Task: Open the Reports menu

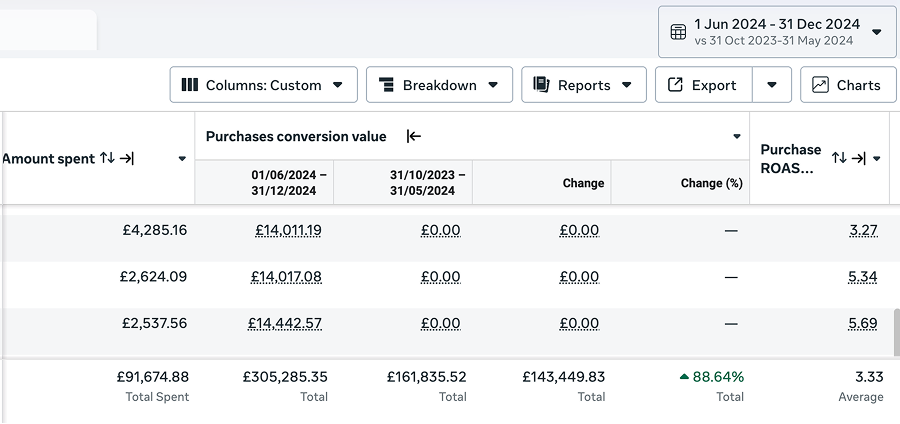Action: (x=583, y=85)
